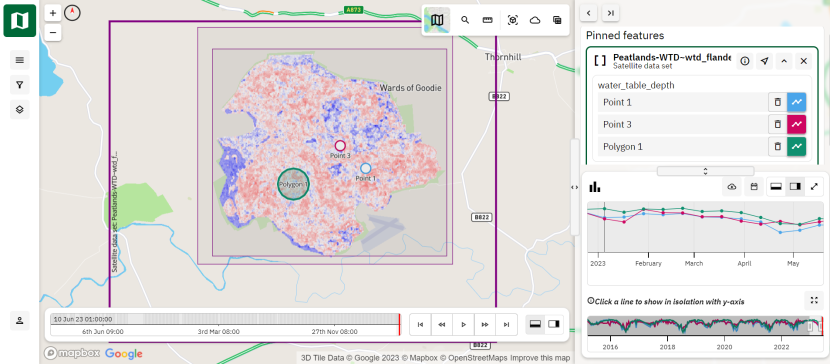Jump to last timeline frame
This screenshot has width=830, height=364.
point(507,324)
